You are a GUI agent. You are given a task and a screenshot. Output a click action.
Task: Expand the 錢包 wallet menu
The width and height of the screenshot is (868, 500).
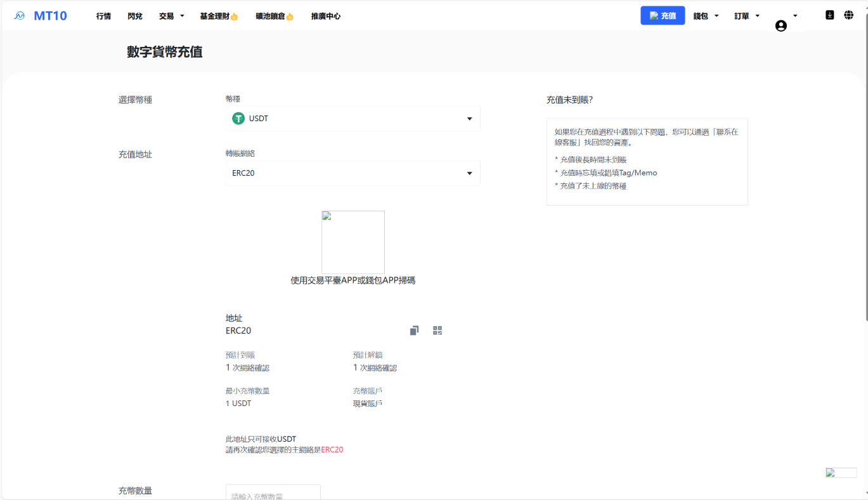coord(706,16)
